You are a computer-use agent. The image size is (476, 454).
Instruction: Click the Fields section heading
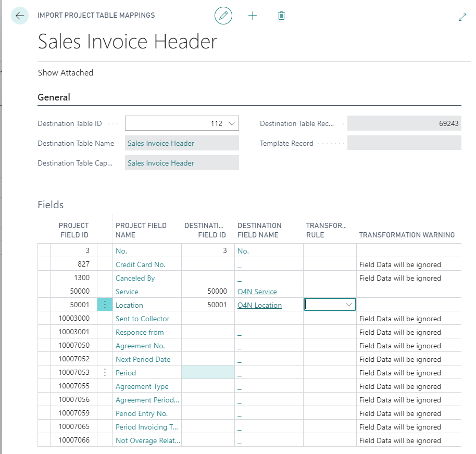pos(51,205)
